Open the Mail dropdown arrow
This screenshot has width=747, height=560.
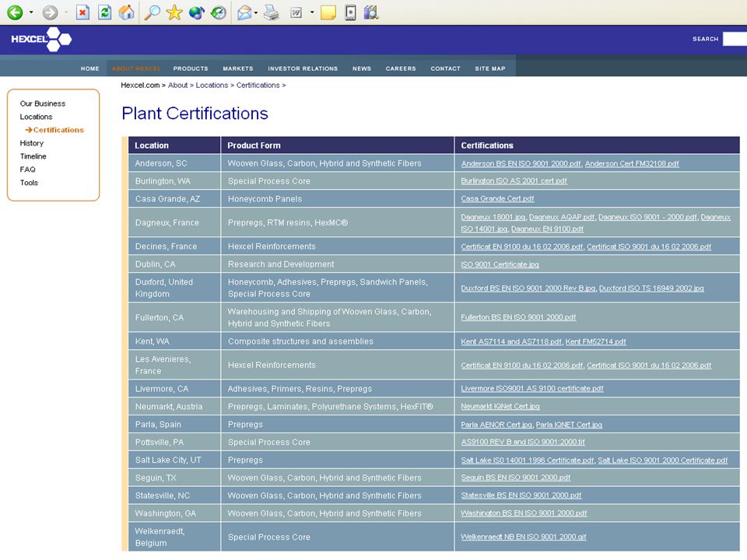(256, 12)
